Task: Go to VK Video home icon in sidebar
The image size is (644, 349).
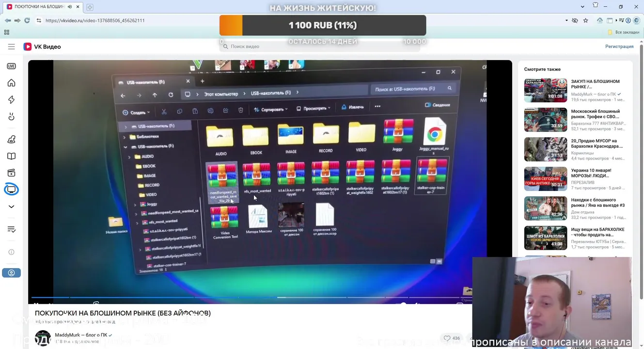Action: click(11, 83)
